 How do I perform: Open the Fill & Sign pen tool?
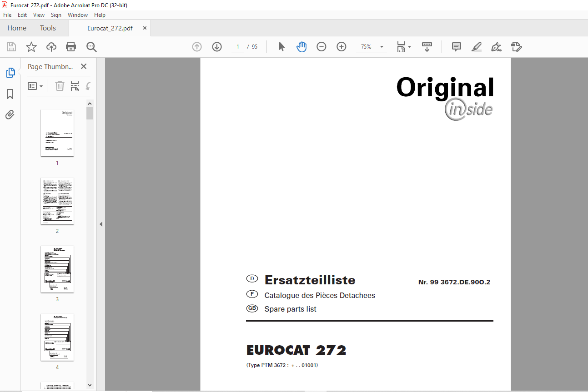click(x=497, y=47)
